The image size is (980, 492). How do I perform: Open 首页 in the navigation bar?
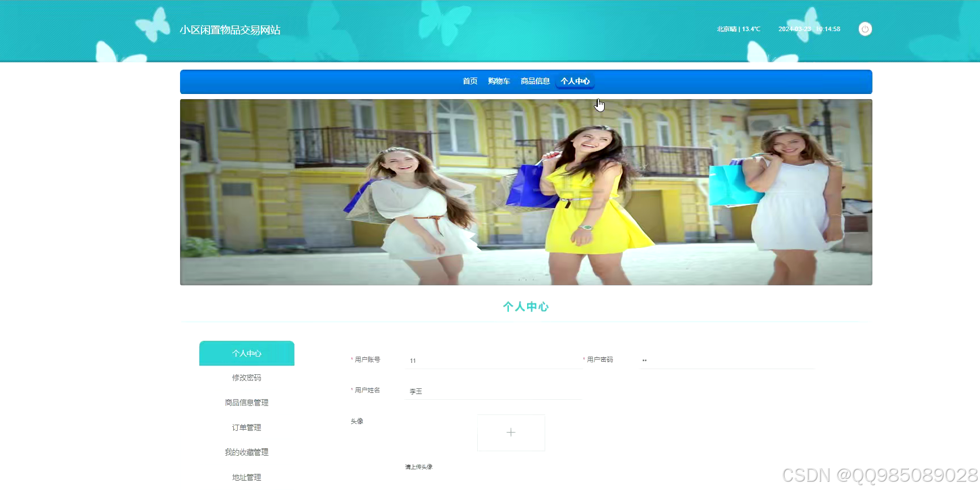click(470, 81)
